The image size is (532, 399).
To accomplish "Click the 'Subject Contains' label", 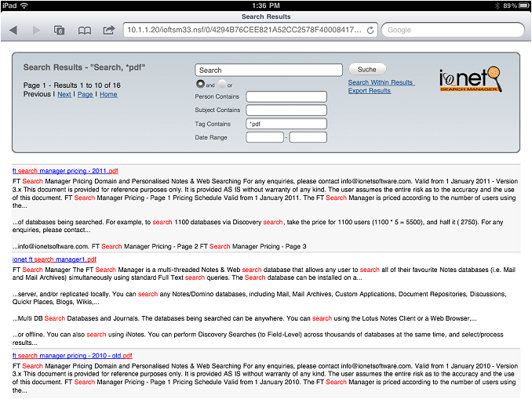I will [217, 111].
